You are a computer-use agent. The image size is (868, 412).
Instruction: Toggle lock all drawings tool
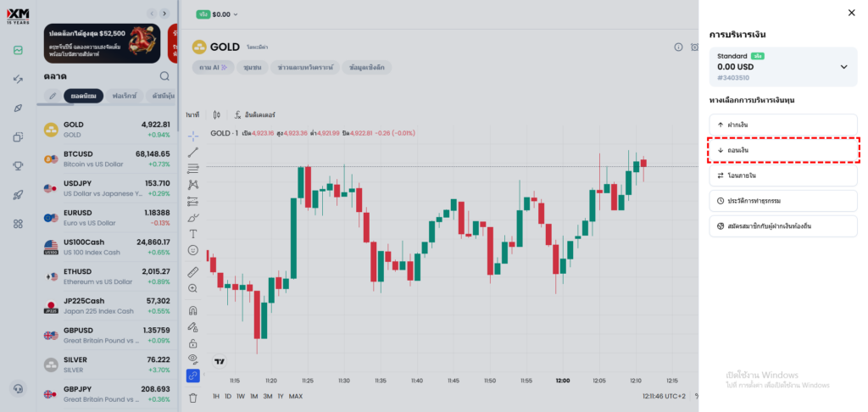pyautogui.click(x=193, y=342)
